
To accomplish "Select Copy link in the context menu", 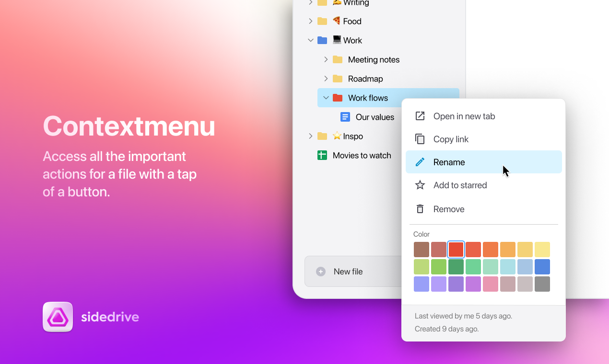I will 484,139.
